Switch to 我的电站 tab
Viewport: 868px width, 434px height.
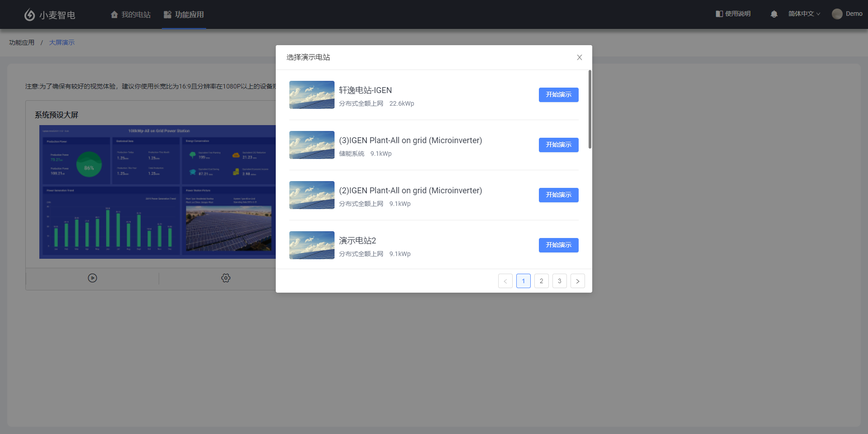(x=131, y=15)
